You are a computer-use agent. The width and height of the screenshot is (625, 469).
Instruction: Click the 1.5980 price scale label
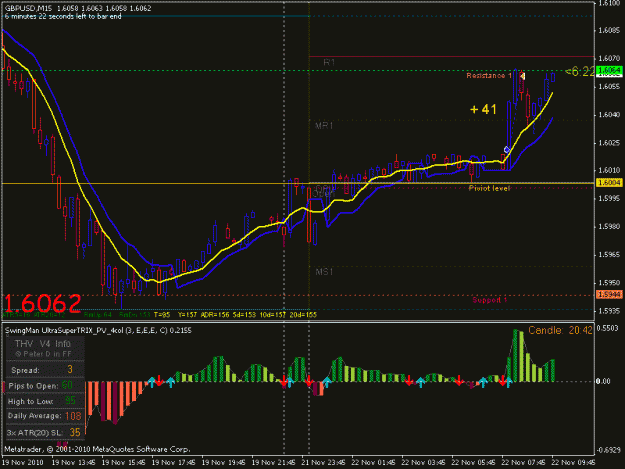pyautogui.click(x=609, y=227)
